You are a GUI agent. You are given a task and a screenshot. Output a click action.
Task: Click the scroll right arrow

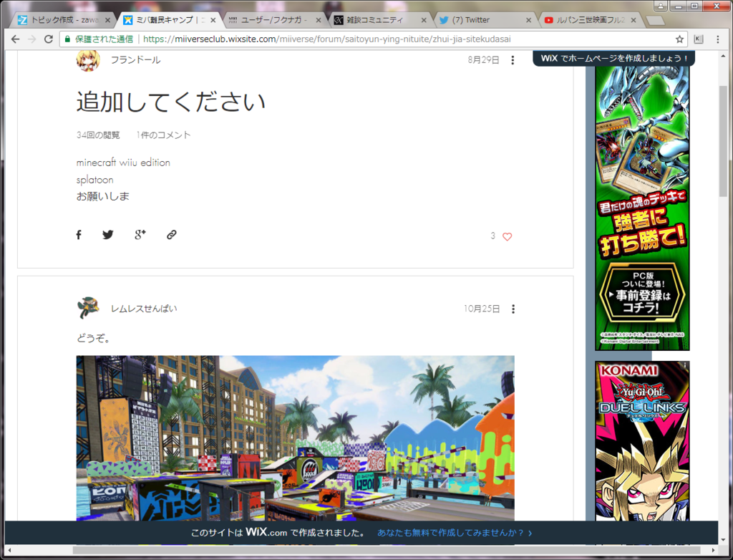coord(714,550)
